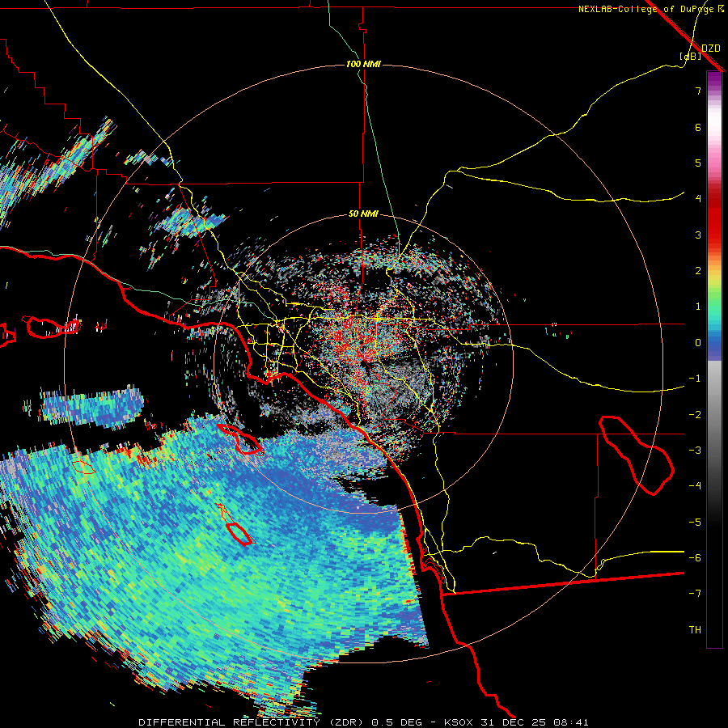Click the 4 value on the color scale
This screenshot has width=728, height=728.
(x=698, y=199)
